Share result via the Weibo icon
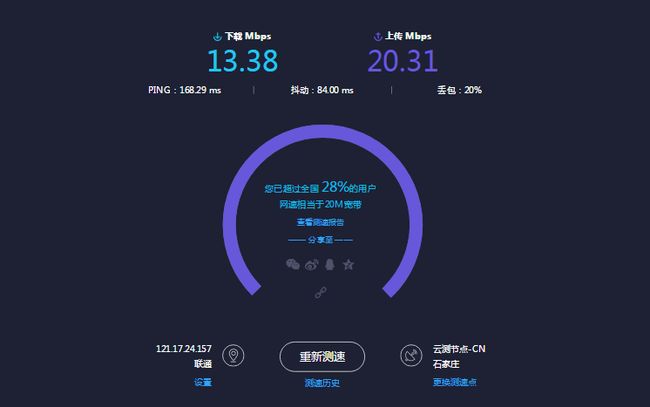Viewport: 650px width, 407px height. click(x=312, y=264)
